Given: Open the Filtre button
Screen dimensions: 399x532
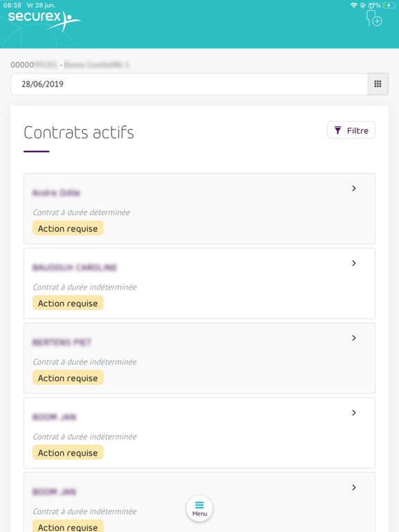Looking at the screenshot, I should tap(351, 130).
